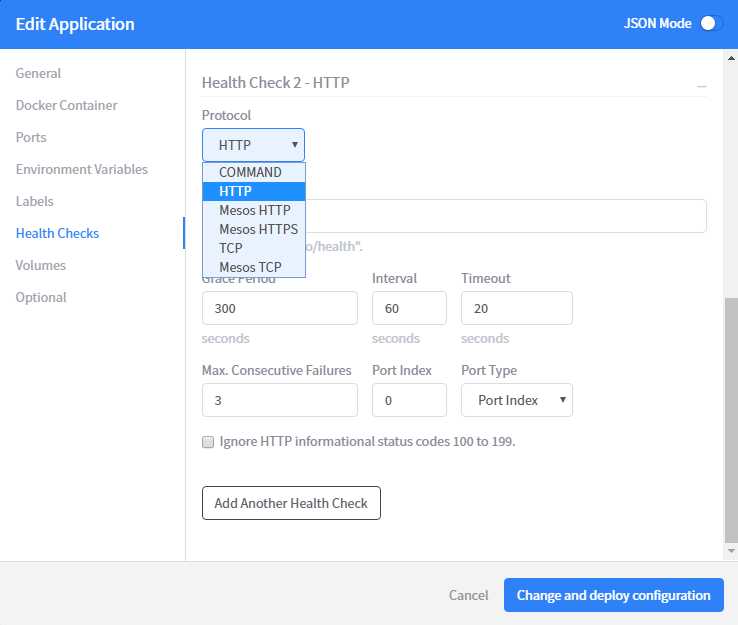Click the vertical scrollbar thumb

click(x=731, y=420)
